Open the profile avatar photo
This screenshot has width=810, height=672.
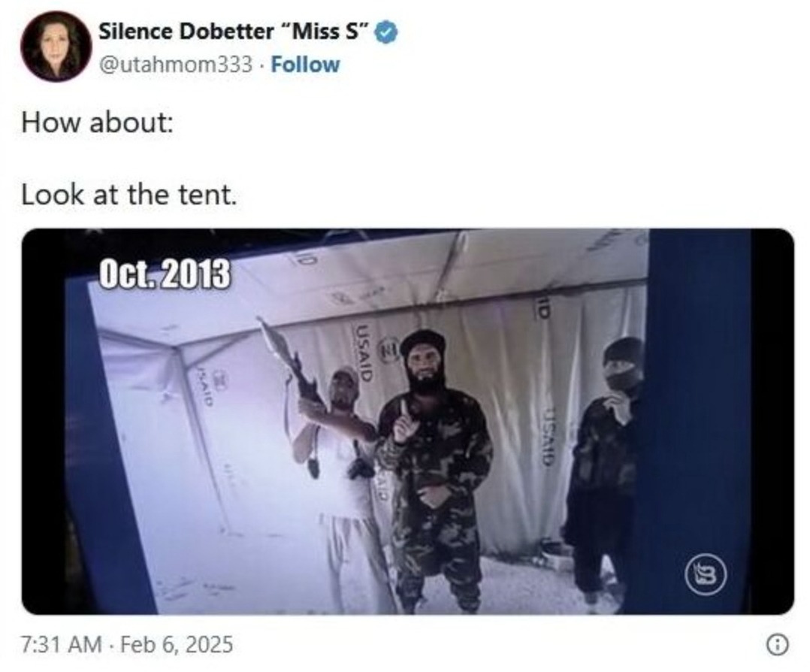click(56, 47)
